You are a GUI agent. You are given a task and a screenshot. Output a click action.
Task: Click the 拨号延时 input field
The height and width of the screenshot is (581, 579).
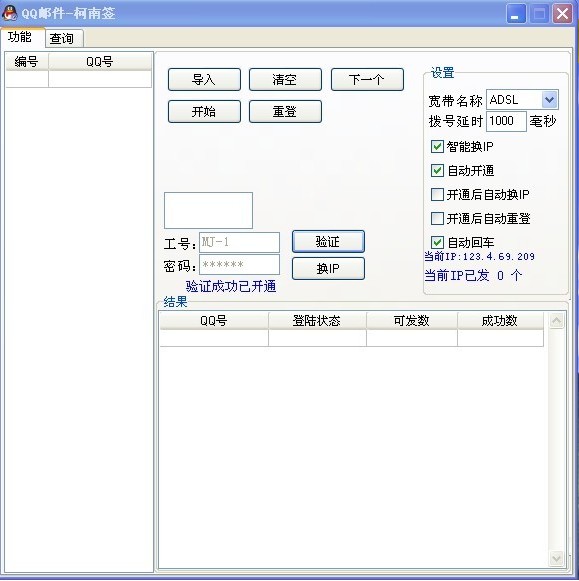[506, 121]
